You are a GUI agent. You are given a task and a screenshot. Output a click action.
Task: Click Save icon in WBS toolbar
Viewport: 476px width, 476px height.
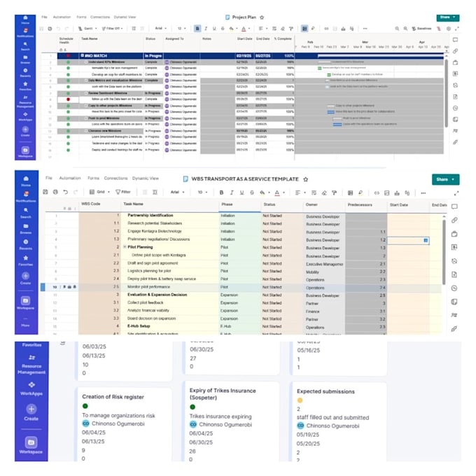pyautogui.click(x=45, y=192)
